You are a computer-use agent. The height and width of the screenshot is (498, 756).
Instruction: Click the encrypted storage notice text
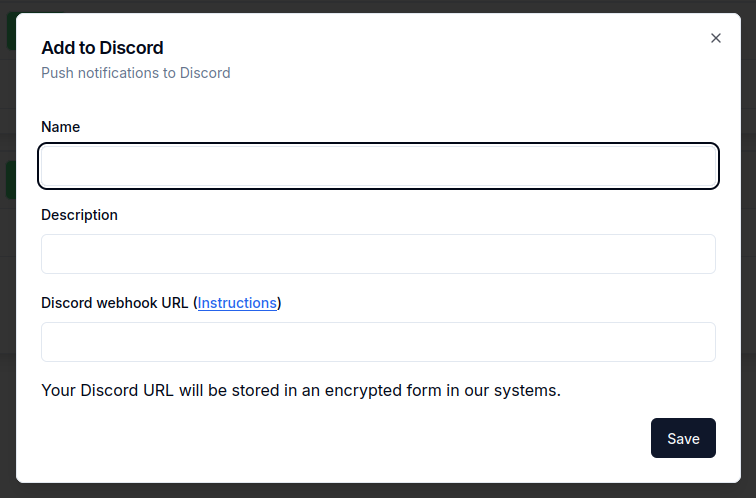[x=301, y=390]
